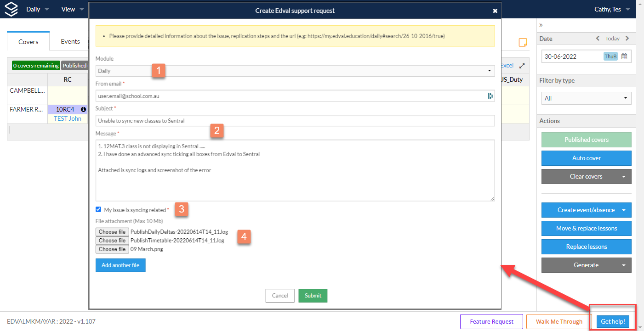This screenshot has height=331, width=644.
Task: Open the calendar date picker icon
Action: [624, 56]
